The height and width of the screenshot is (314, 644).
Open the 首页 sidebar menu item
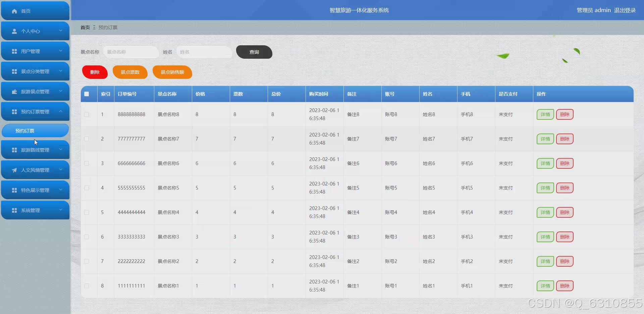tap(35, 11)
